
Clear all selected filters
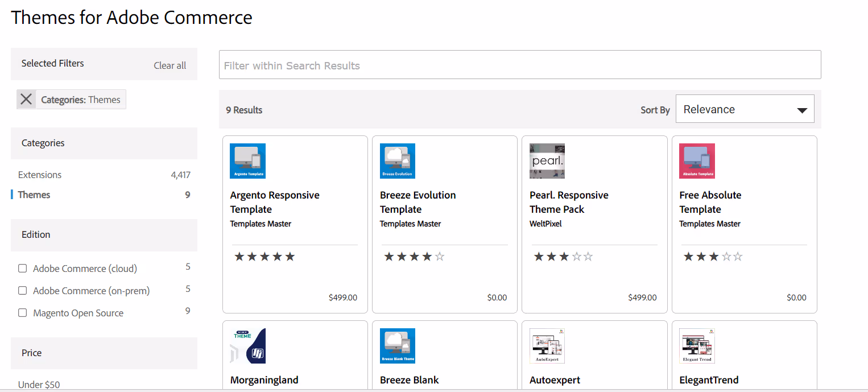(x=170, y=65)
